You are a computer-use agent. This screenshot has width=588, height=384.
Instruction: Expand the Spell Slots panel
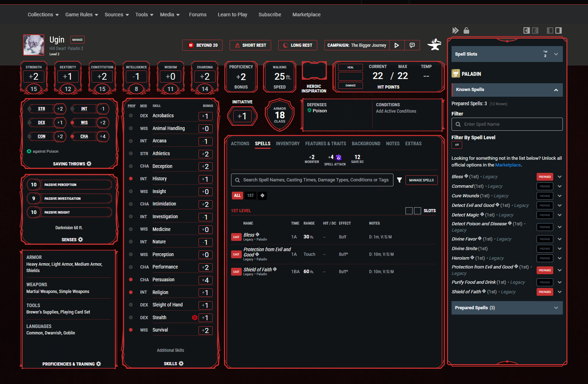pyautogui.click(x=507, y=54)
